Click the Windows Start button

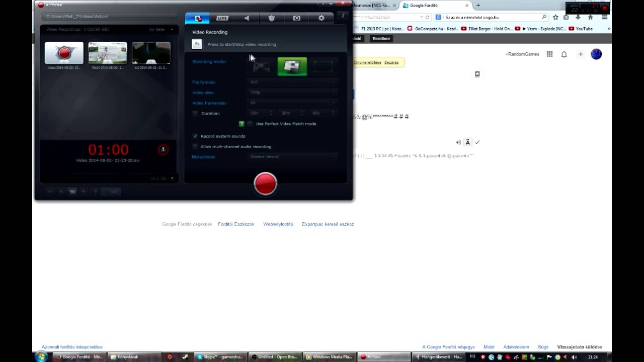41,356
